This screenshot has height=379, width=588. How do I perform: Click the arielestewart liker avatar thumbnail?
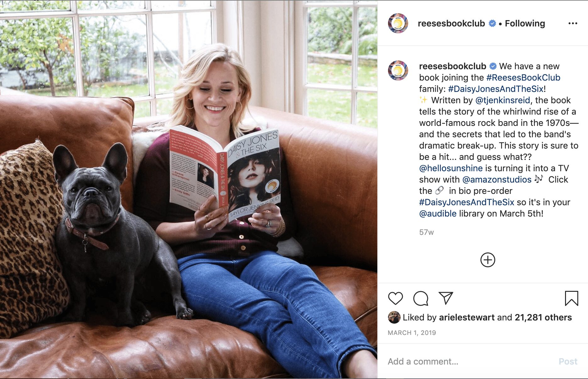click(x=394, y=317)
